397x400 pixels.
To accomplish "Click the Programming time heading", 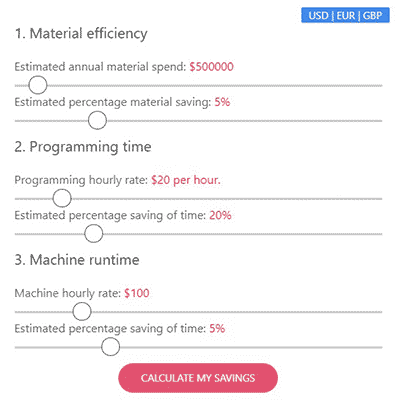I will (x=83, y=147).
